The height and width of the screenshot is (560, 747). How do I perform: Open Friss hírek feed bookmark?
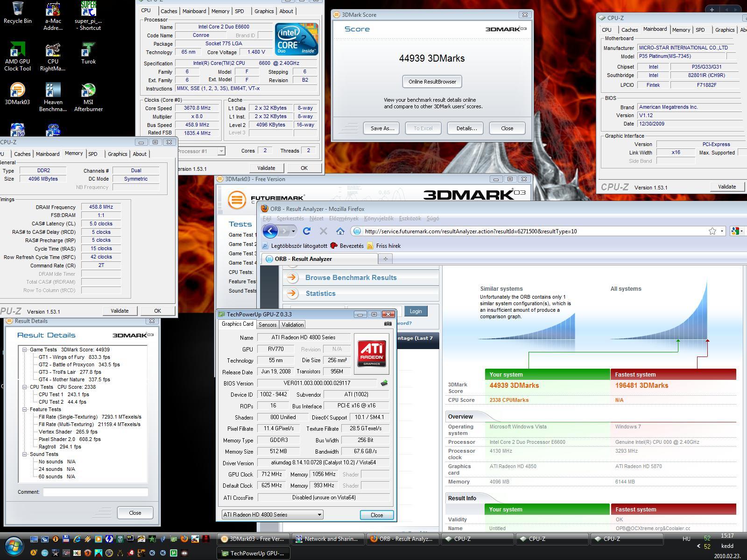click(383, 246)
